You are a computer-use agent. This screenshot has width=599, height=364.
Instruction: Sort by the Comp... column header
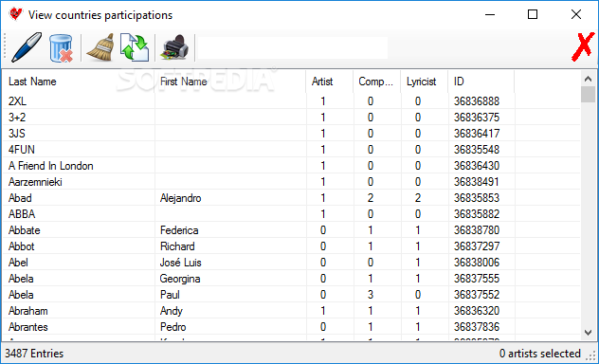pyautogui.click(x=377, y=82)
